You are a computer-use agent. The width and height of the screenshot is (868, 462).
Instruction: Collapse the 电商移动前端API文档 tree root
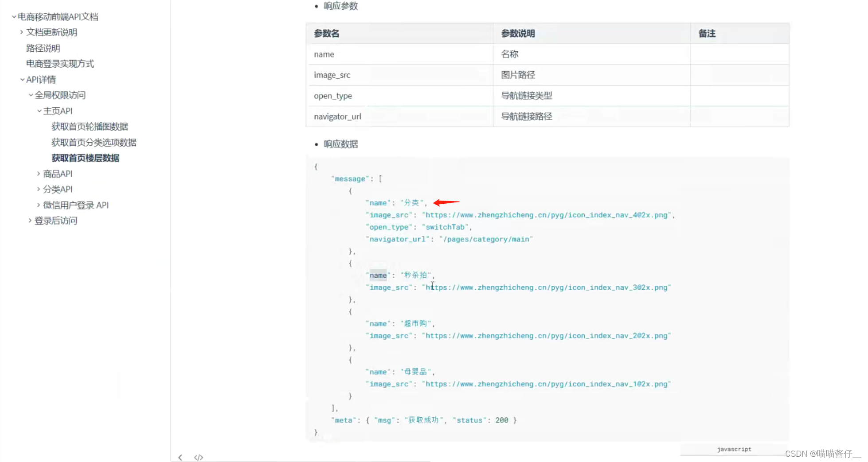(x=13, y=16)
